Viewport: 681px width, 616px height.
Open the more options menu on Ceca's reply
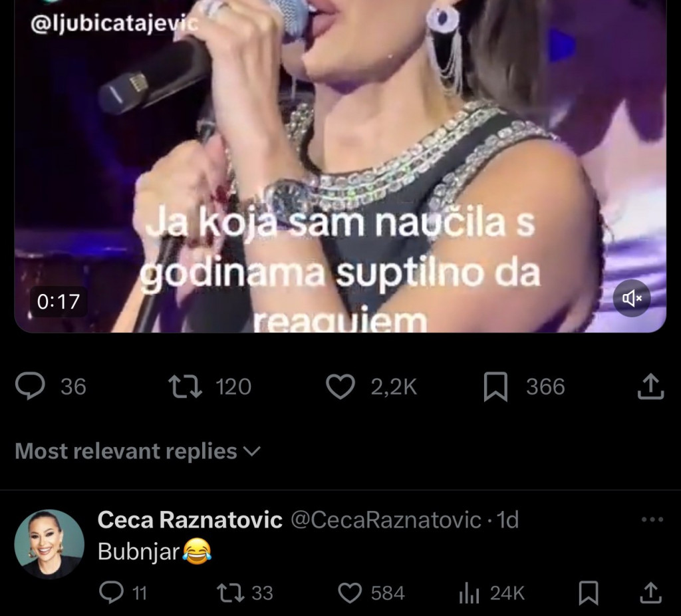[652, 520]
